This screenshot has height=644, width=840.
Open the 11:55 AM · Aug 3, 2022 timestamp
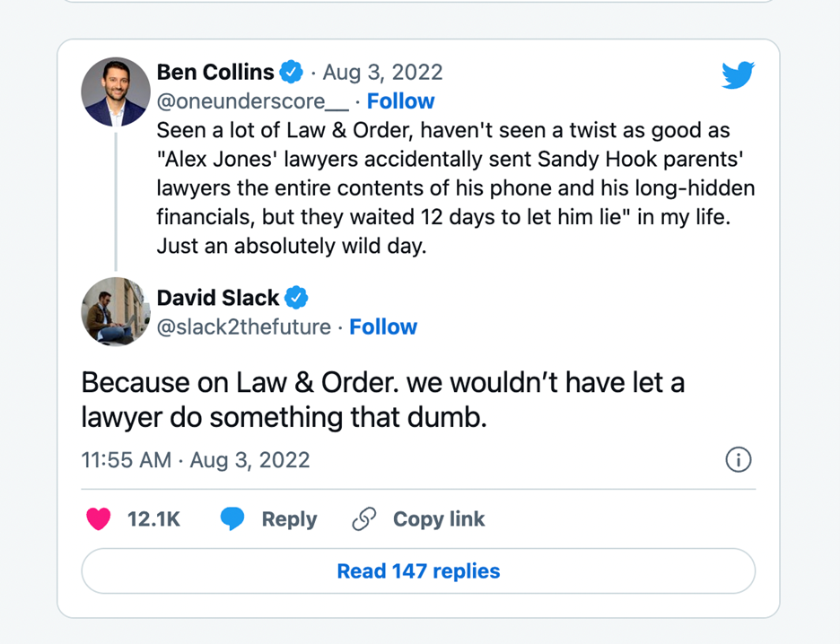(x=196, y=460)
